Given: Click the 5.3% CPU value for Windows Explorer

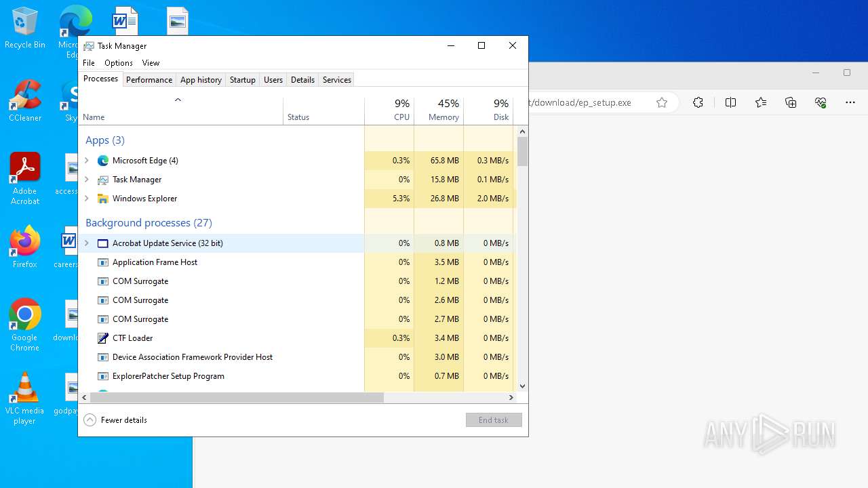Looking at the screenshot, I should click(401, 199).
